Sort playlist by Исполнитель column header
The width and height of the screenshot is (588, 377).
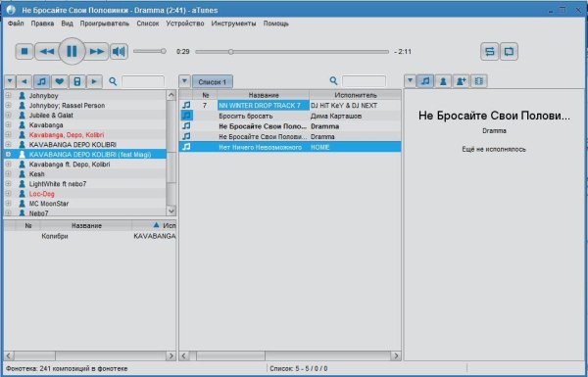355,95
